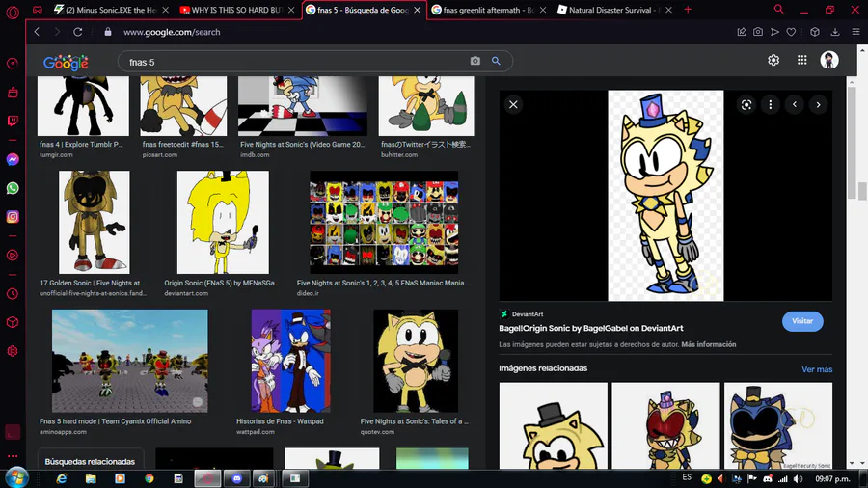
Task: Click taskbar clock 09:07 p.m.
Action: (832, 479)
